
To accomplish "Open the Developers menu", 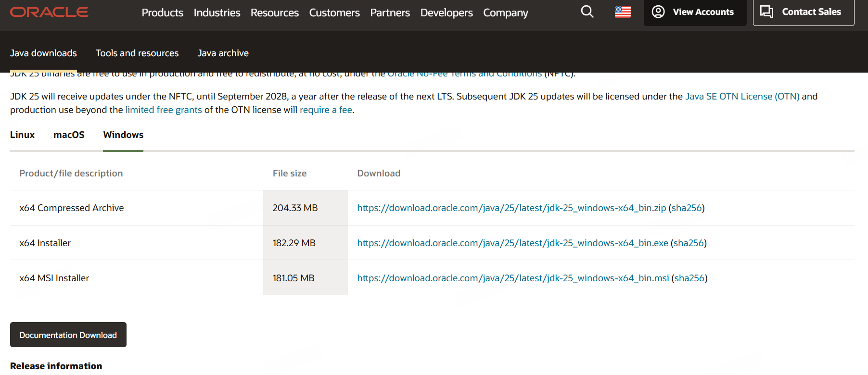I will click(x=447, y=12).
